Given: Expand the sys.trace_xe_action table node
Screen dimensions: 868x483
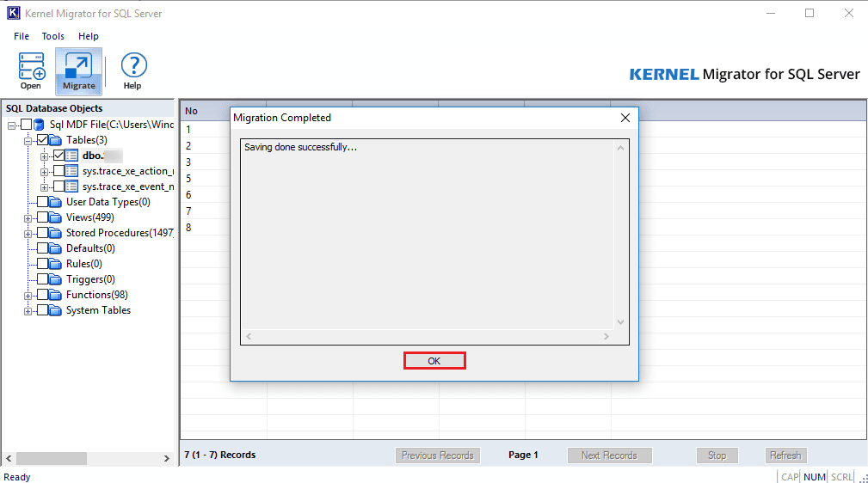Looking at the screenshot, I should [x=44, y=172].
